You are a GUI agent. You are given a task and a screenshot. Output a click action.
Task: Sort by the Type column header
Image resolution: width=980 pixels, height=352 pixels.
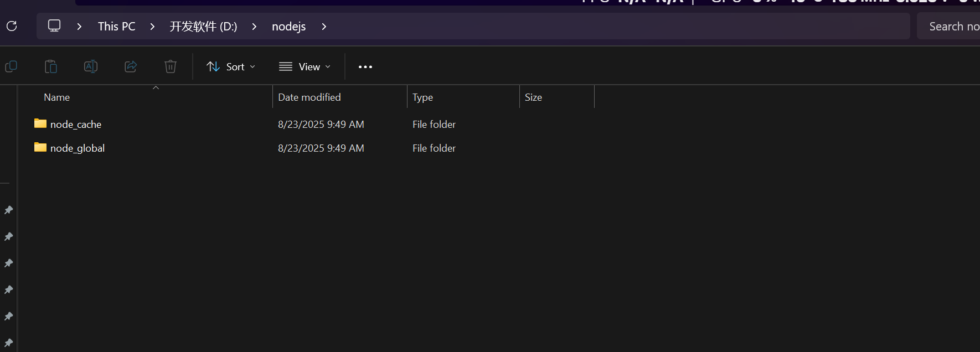click(x=422, y=97)
